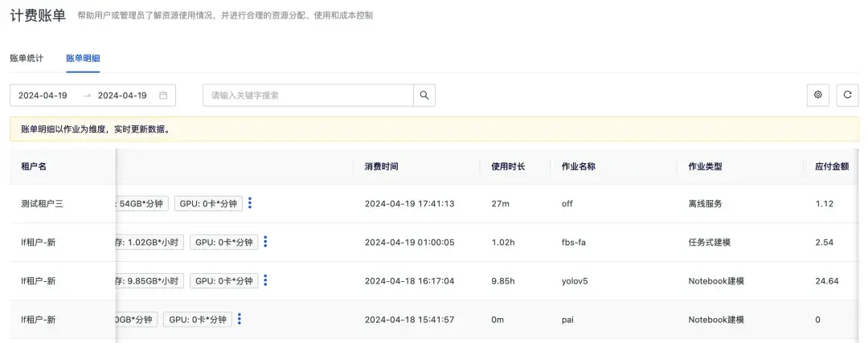Click job type 任务式建模
Viewport: 868px width, 343px height.
coord(710,243)
